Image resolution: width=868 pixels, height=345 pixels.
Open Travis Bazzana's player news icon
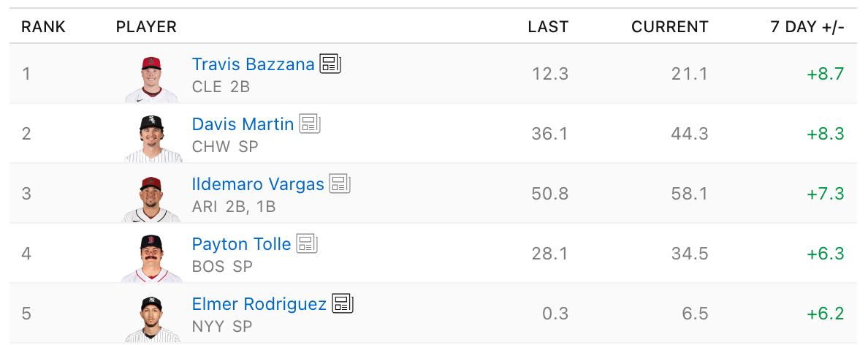pos(330,64)
